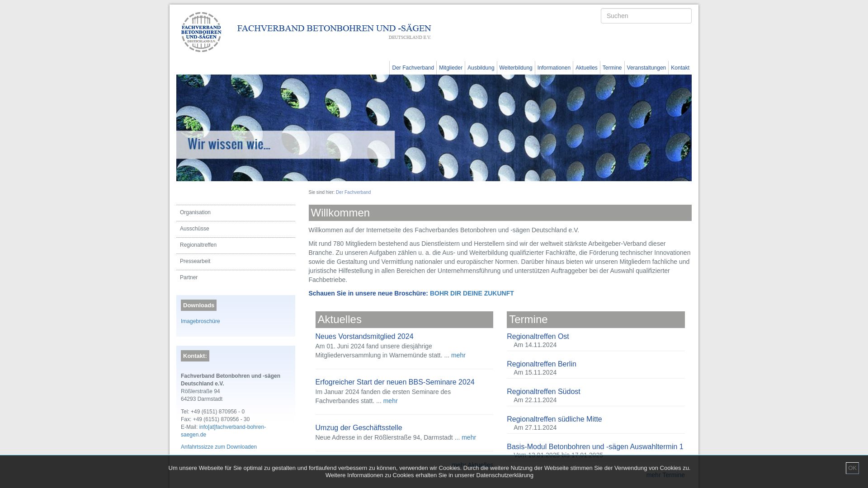Open Regionaltreffen Berlin event
The image size is (868, 488).
point(541,364)
